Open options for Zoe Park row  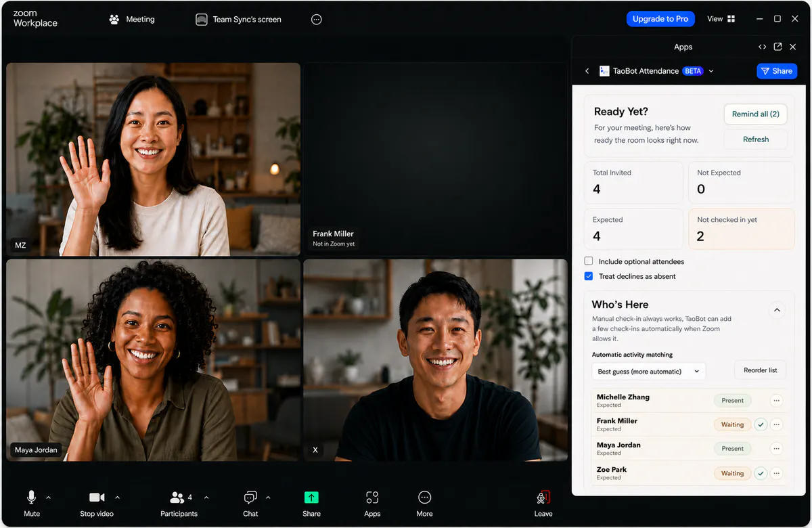776,474
